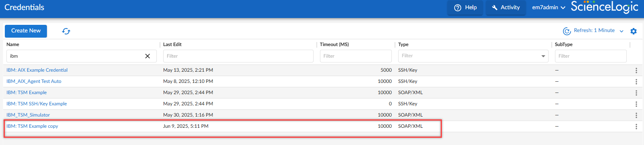The height and width of the screenshot is (145, 644).
Task: Open actions menu for IBM_AIX_Agent Test Auto
Action: click(x=636, y=81)
